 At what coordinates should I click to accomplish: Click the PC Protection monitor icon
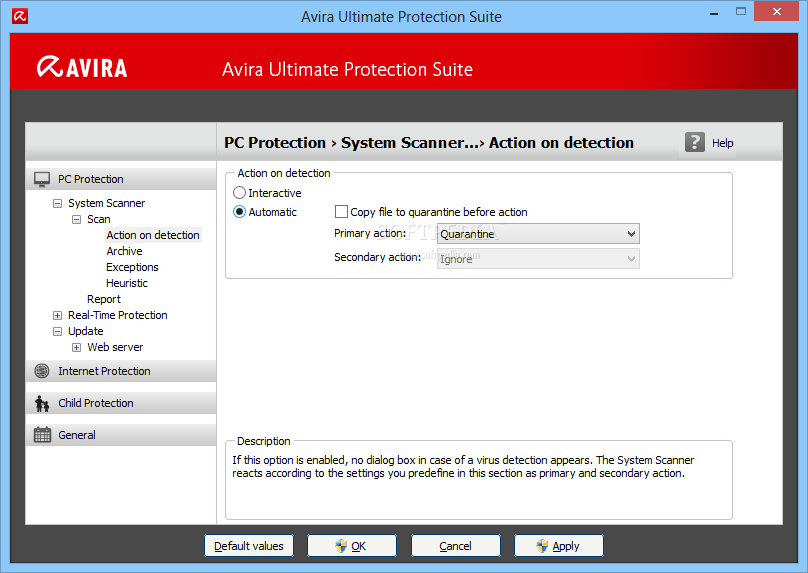[x=42, y=179]
